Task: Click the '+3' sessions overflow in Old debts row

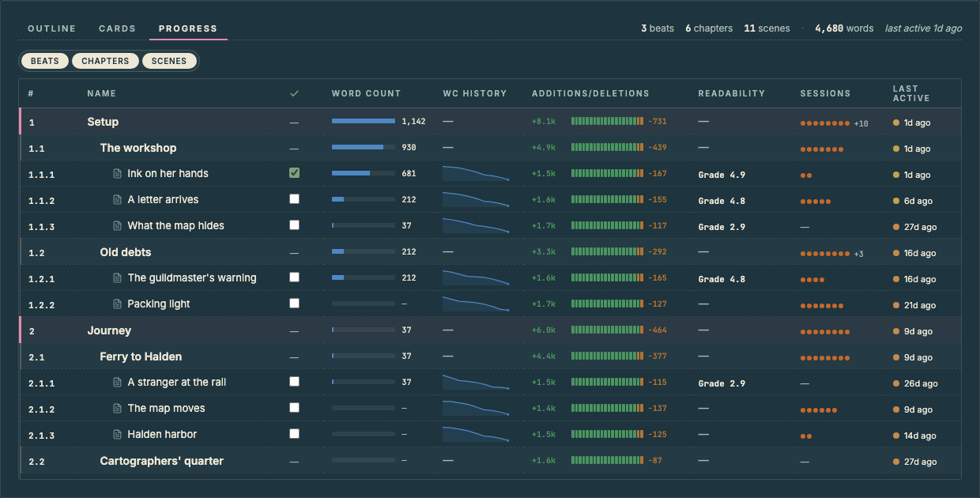Action: tap(858, 254)
